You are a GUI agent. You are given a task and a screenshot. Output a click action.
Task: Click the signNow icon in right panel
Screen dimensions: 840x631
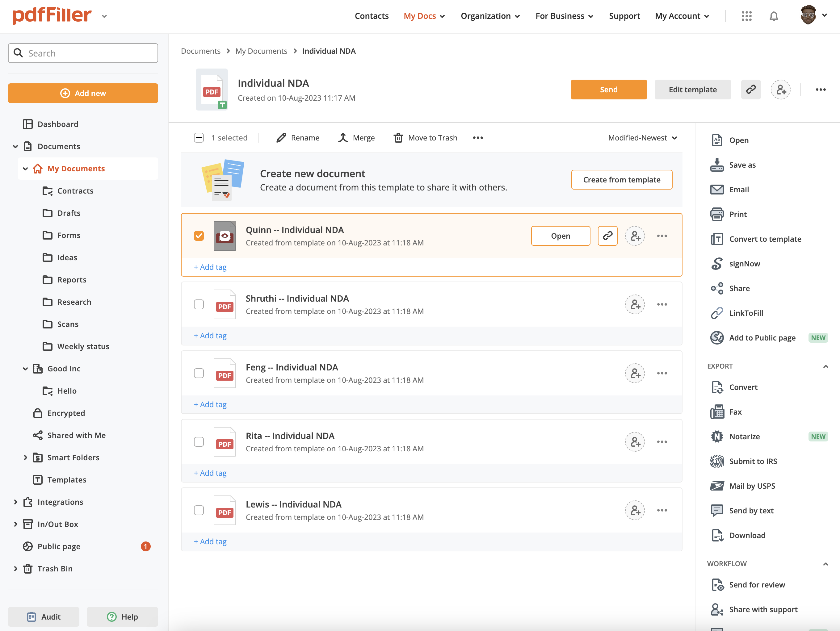pos(716,264)
